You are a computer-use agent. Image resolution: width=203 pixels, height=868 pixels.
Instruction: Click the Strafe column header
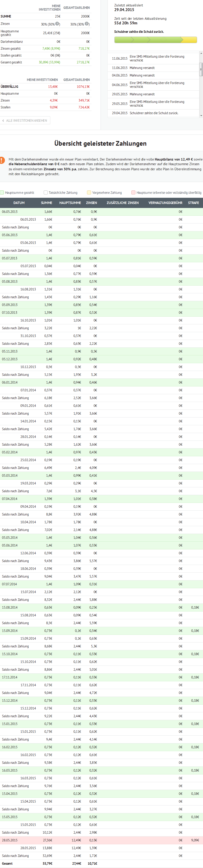click(193, 203)
